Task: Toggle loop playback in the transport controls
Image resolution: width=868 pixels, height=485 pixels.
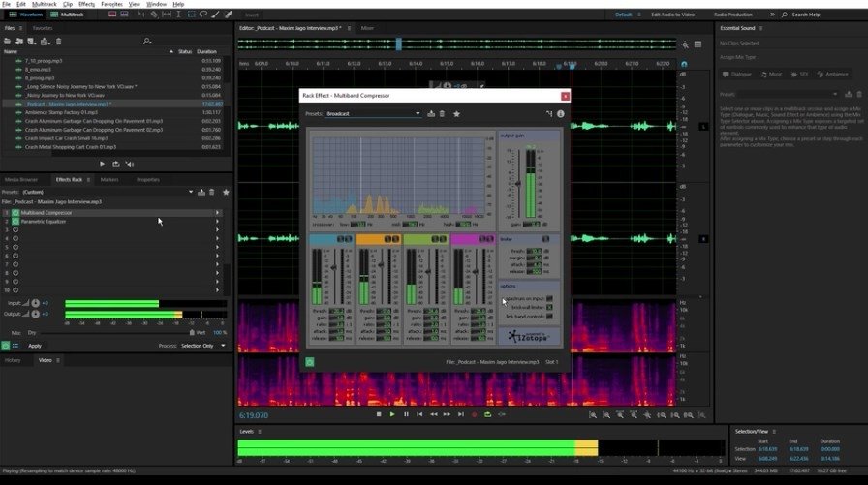Action: pos(487,414)
